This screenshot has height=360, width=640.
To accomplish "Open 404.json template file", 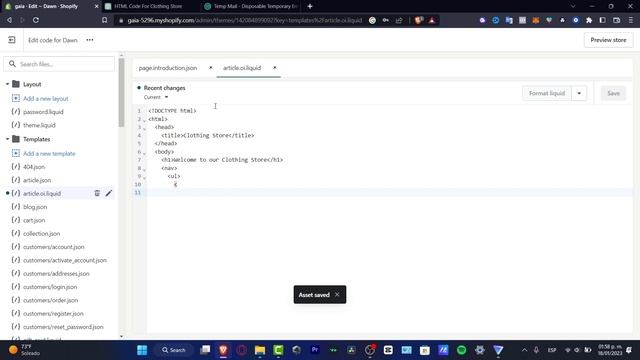I will pos(34,167).
